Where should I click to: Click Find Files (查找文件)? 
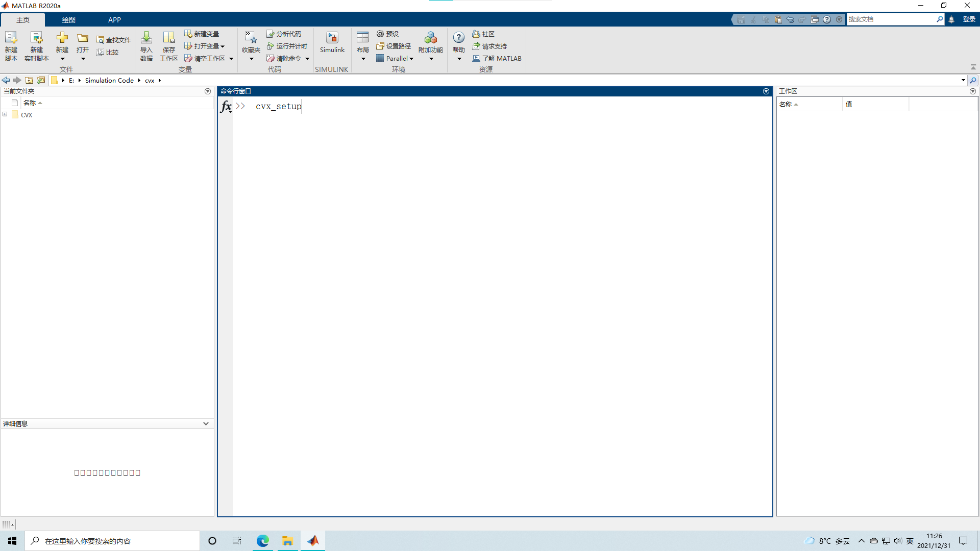click(113, 40)
